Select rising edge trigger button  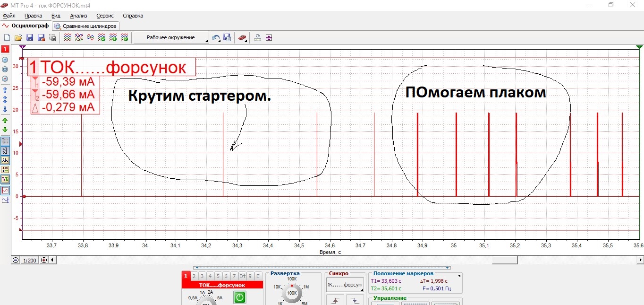(336, 300)
